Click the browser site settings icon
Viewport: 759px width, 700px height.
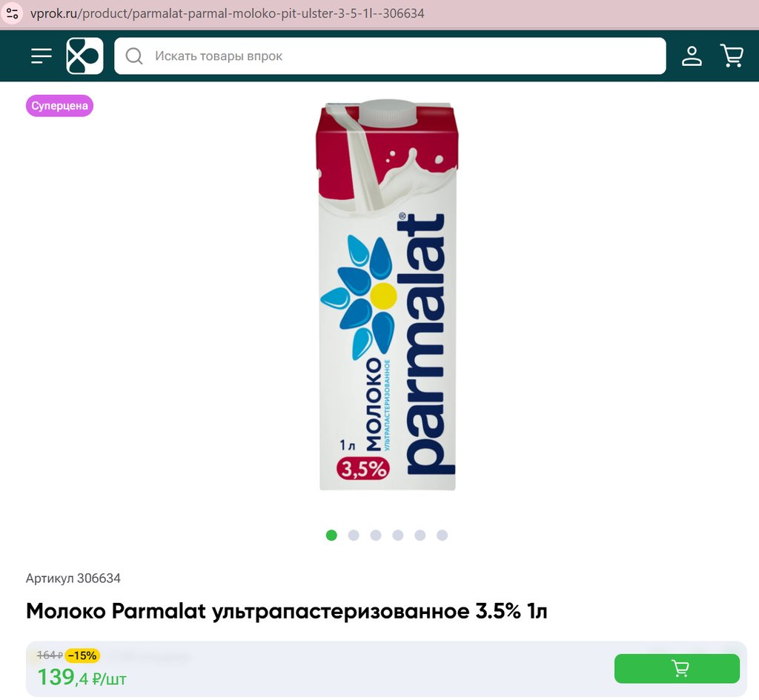tap(12, 13)
